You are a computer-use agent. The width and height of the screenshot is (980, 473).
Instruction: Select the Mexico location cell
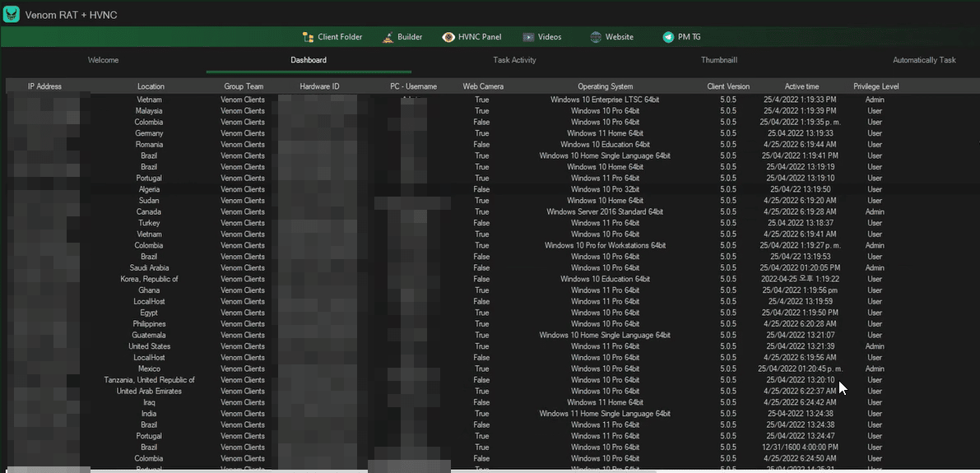tap(150, 369)
